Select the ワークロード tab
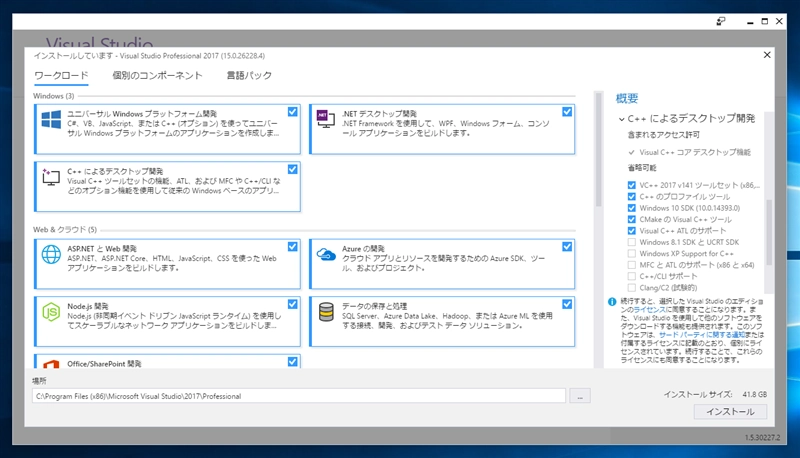The height and width of the screenshot is (458, 800). point(61,75)
